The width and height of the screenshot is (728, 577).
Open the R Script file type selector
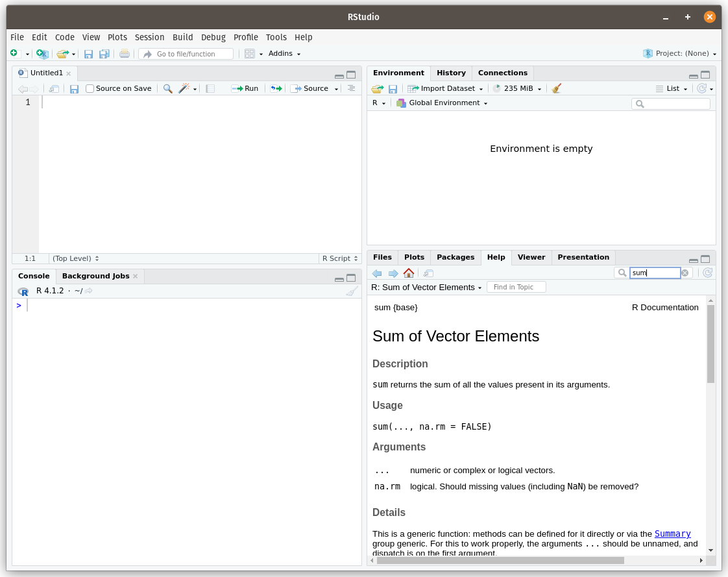point(339,258)
